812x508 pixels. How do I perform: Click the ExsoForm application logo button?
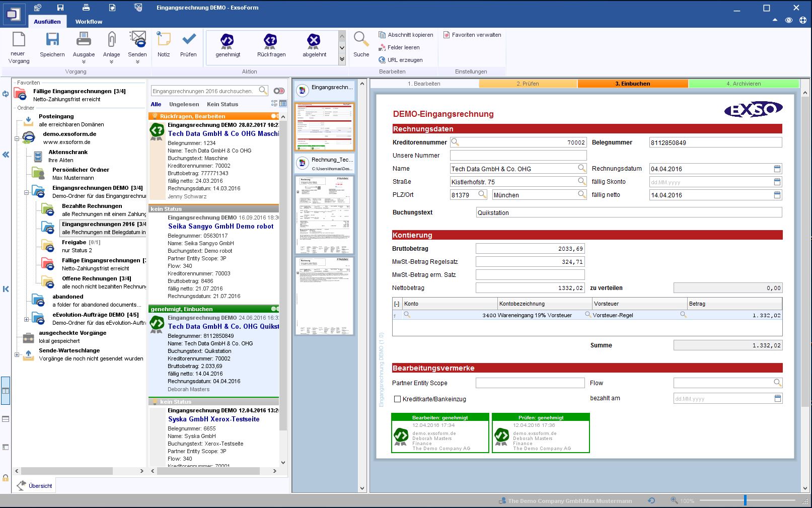point(14,15)
